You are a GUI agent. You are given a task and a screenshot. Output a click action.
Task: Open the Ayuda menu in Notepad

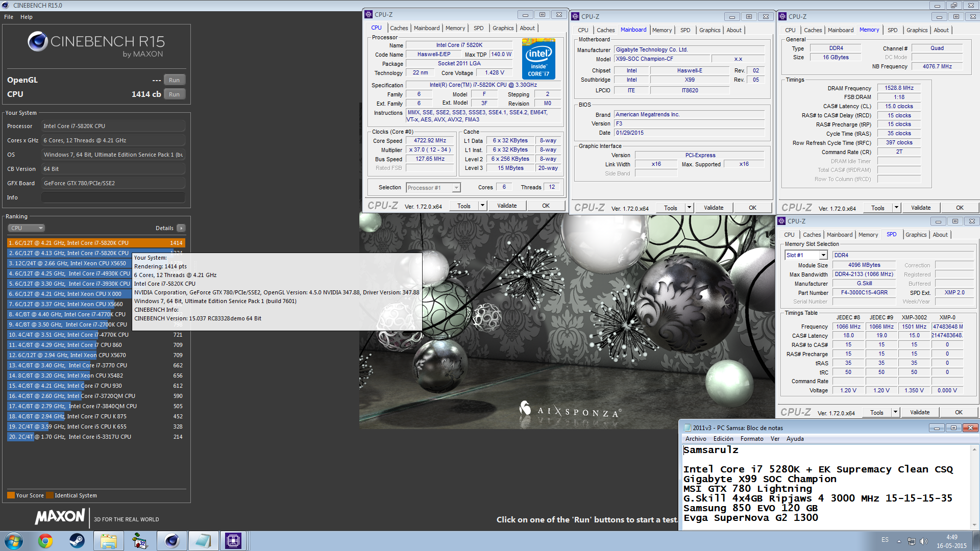point(795,439)
